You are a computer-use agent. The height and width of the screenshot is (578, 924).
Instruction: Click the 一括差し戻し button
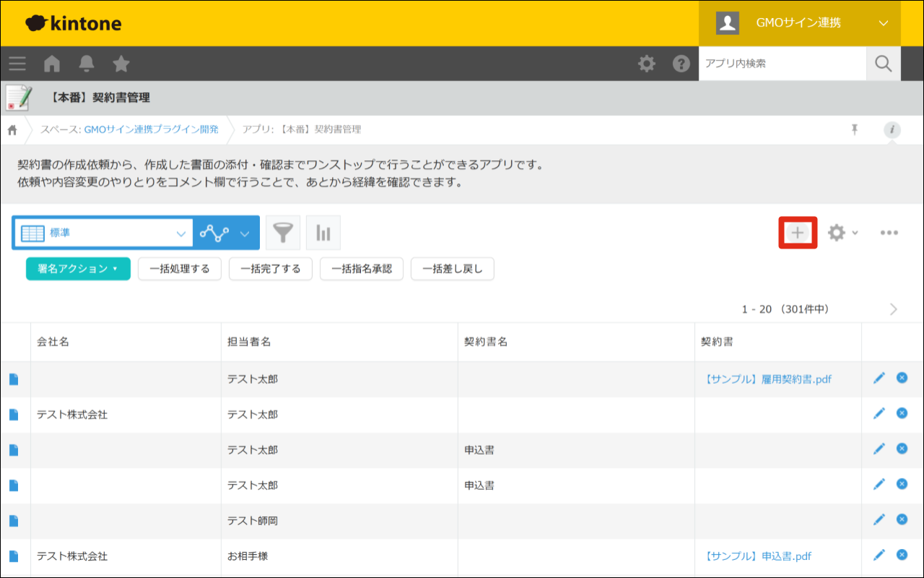coord(453,269)
